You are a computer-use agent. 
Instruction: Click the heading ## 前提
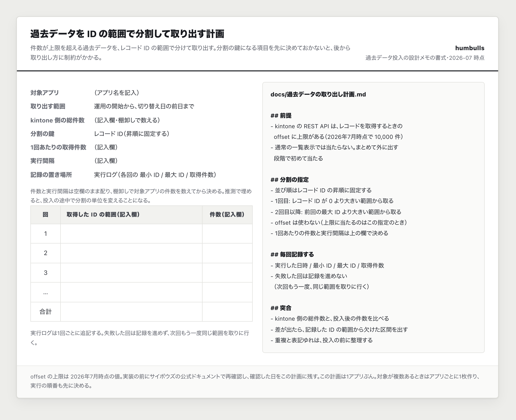click(x=281, y=116)
